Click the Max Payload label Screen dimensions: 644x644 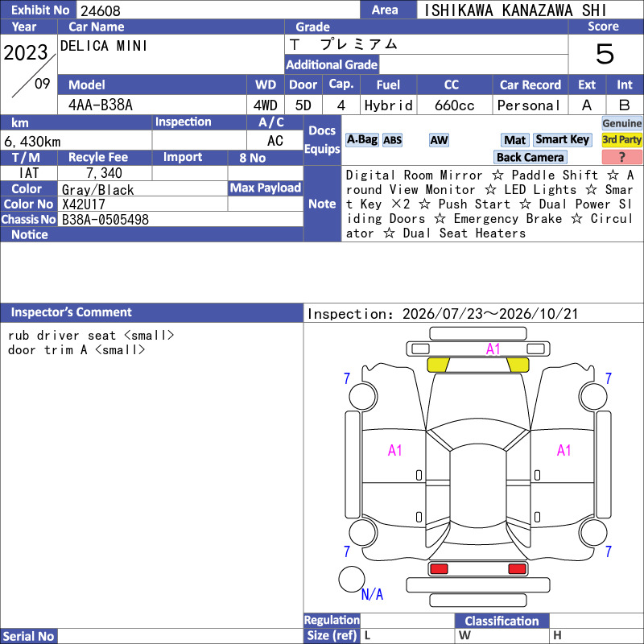pyautogui.click(x=266, y=188)
